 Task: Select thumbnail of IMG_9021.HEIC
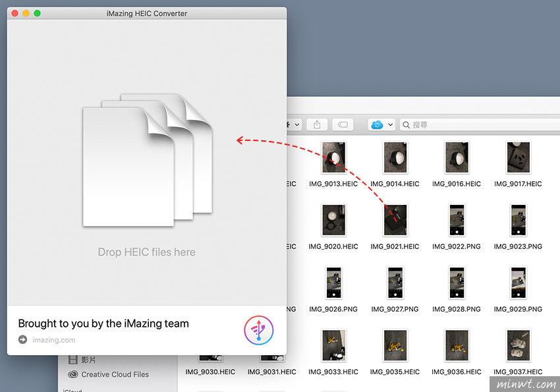click(395, 220)
